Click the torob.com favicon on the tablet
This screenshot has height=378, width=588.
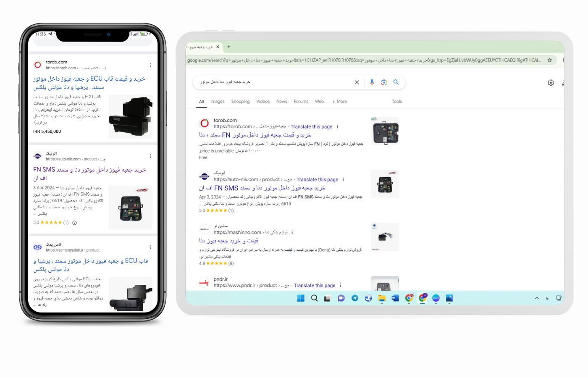205,123
